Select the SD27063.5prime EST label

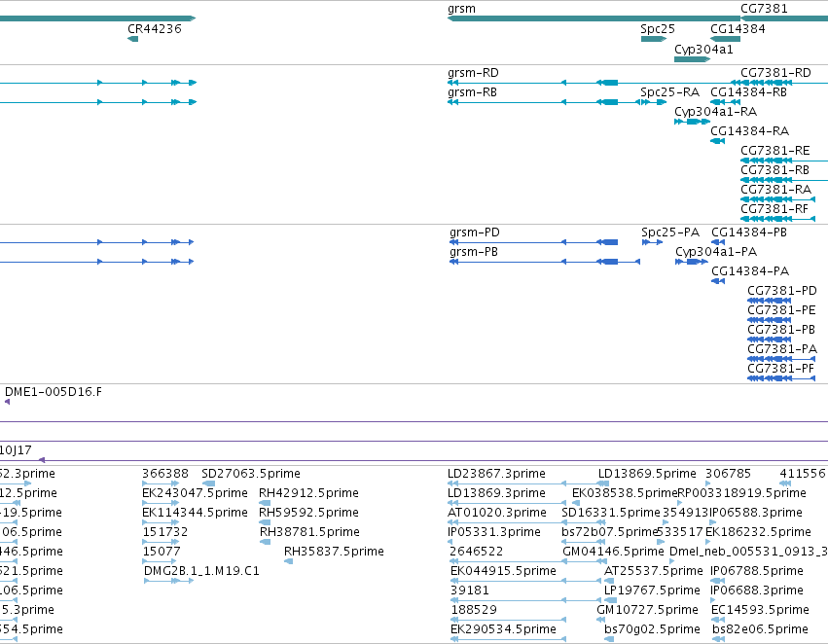pyautogui.click(x=251, y=474)
